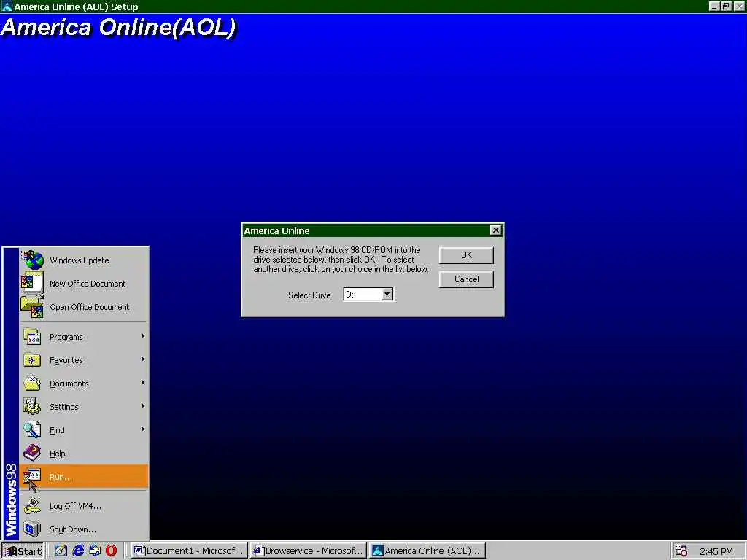Expand the Favorites submenu arrow
This screenshot has height=560, width=747.
pos(142,359)
